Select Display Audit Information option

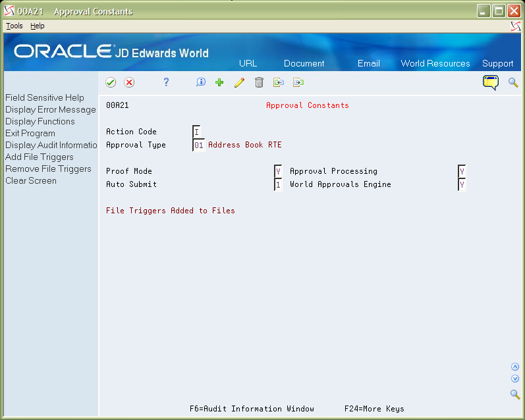(51, 145)
